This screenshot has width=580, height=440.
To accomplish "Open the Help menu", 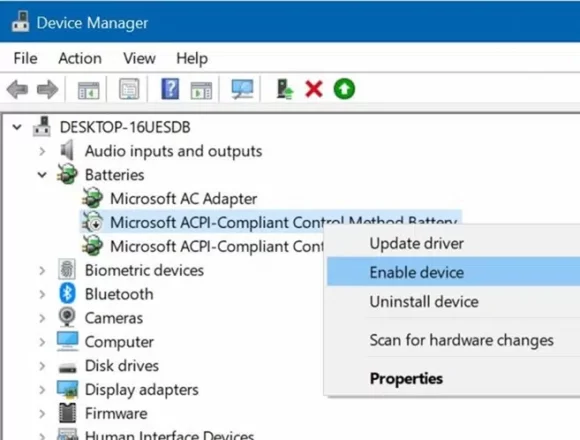I will pos(192,58).
